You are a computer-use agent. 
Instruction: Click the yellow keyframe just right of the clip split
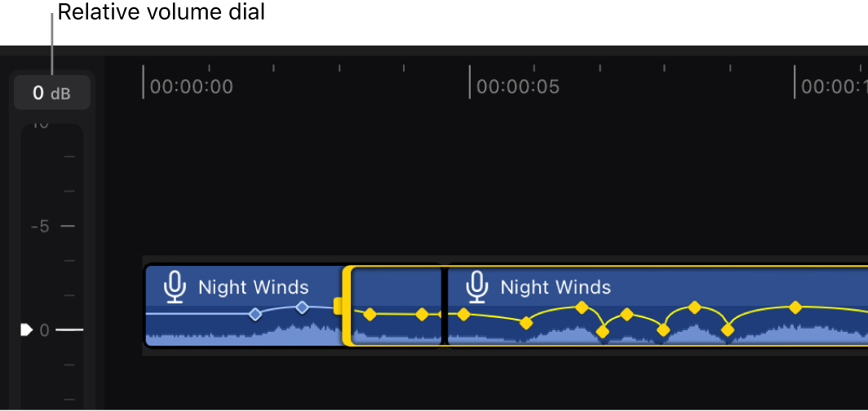coord(463,314)
